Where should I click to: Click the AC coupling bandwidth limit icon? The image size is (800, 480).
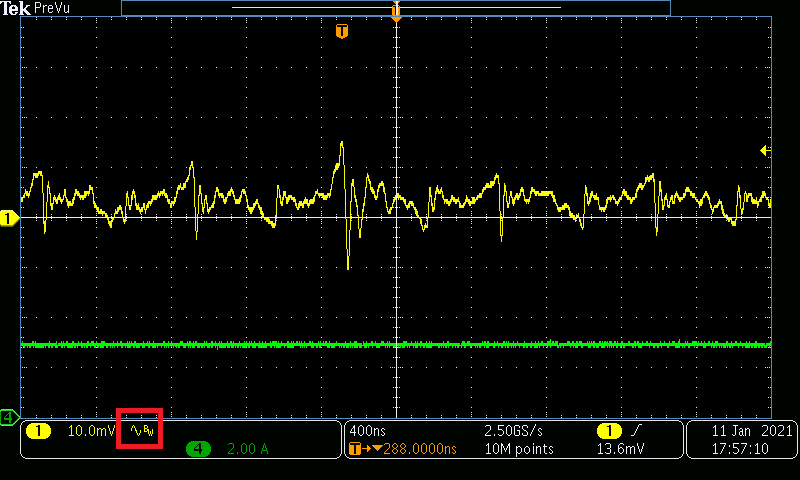pyautogui.click(x=140, y=431)
